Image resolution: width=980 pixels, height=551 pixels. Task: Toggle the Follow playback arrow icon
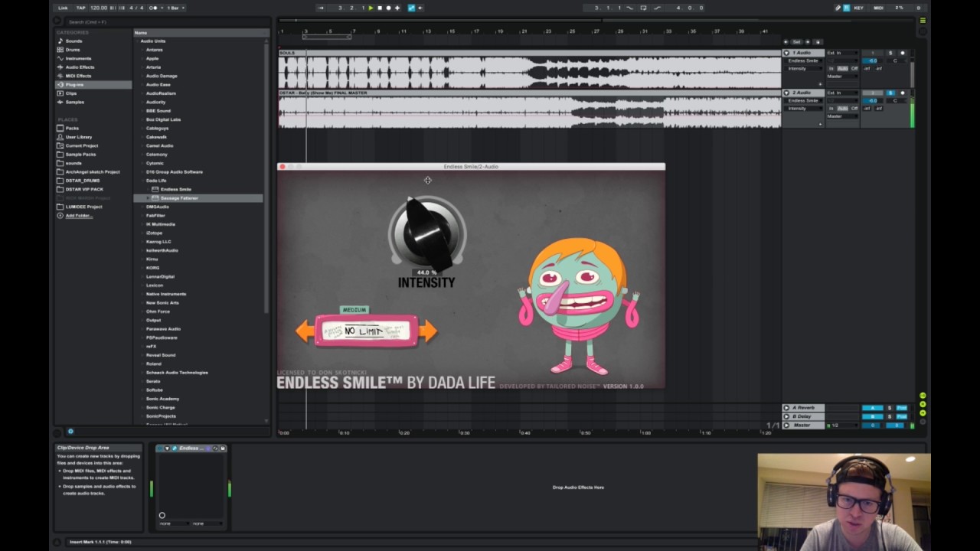(321, 8)
